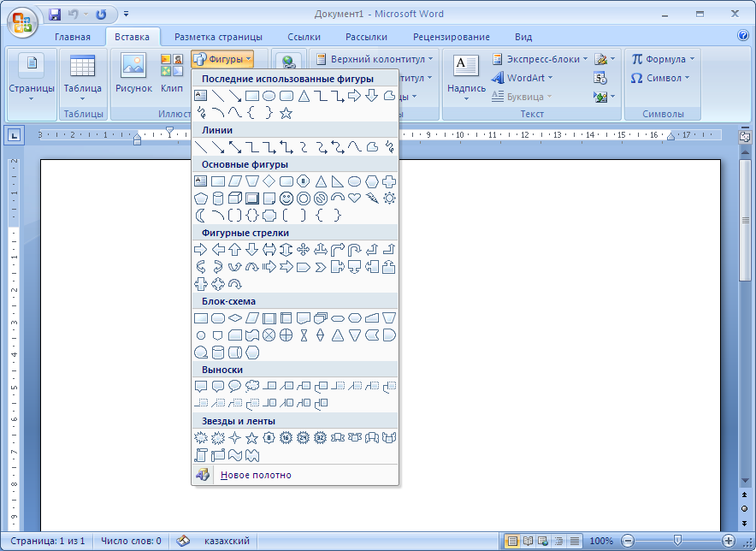Select the smiley face shape
The width and height of the screenshot is (756, 551).
(x=286, y=198)
